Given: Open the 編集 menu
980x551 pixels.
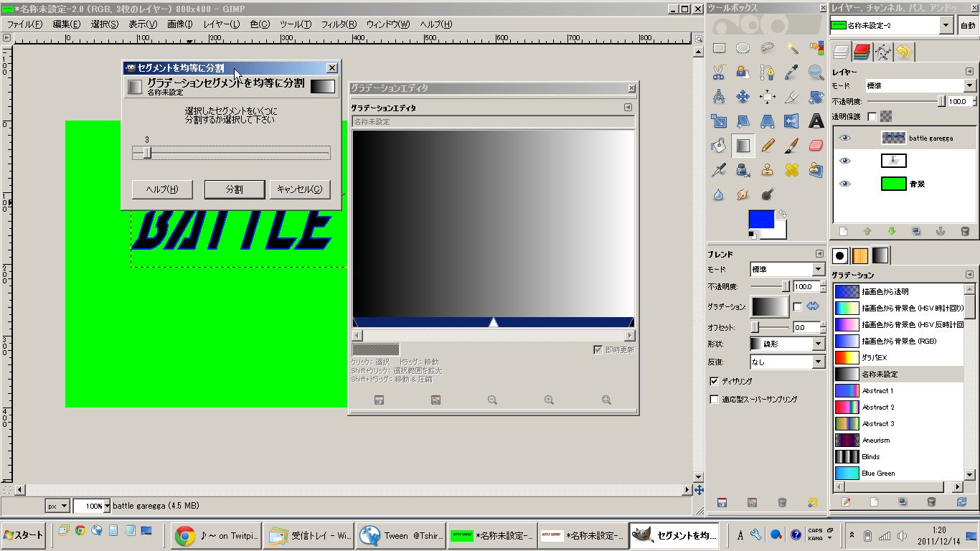Looking at the screenshot, I should (x=66, y=24).
